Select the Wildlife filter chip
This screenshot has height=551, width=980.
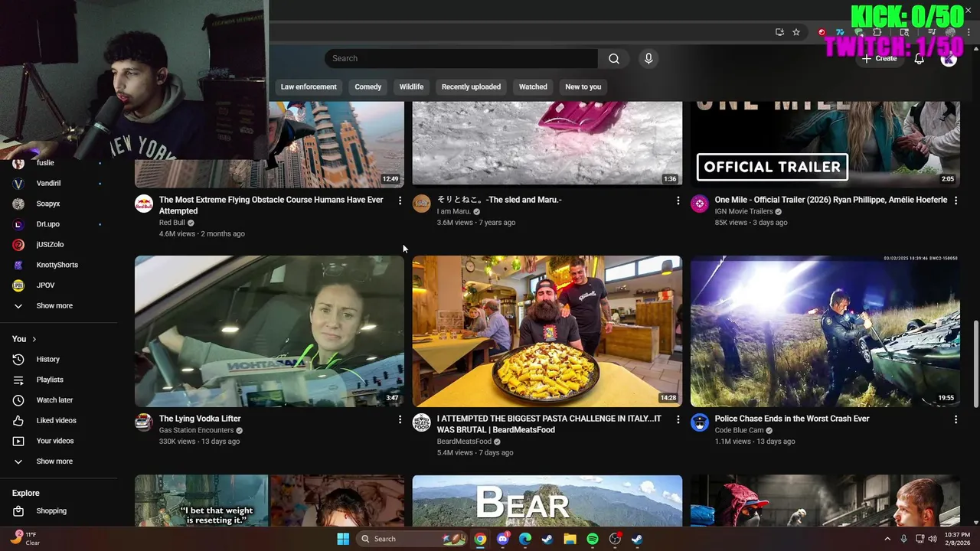(x=411, y=86)
